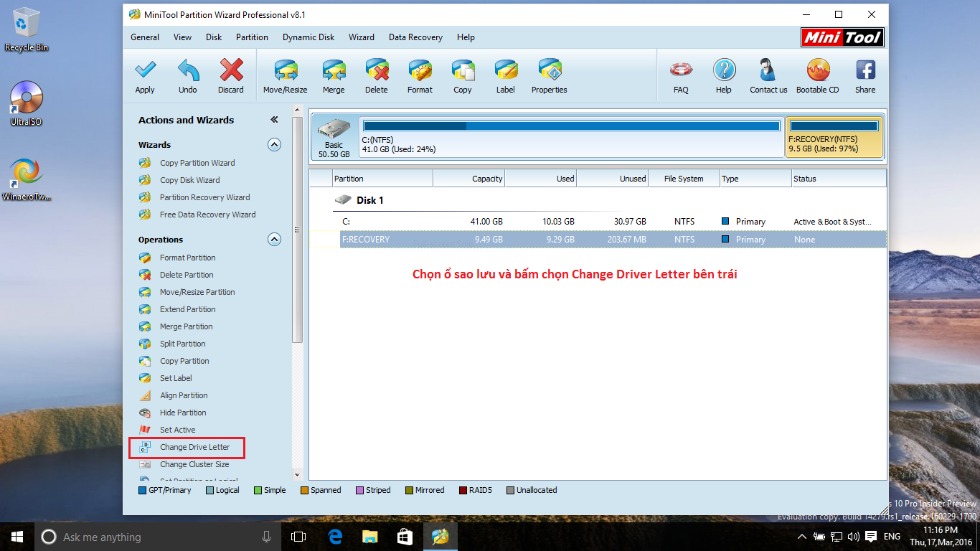Open the Help menu

466,37
